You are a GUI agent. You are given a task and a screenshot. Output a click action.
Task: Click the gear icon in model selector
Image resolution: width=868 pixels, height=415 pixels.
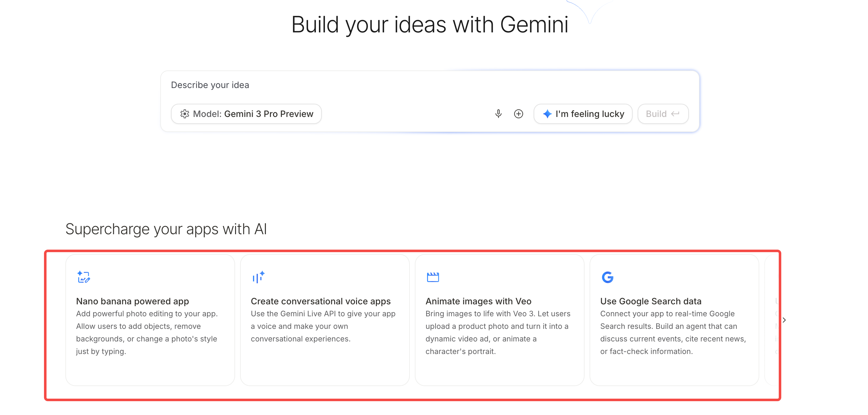(x=184, y=113)
